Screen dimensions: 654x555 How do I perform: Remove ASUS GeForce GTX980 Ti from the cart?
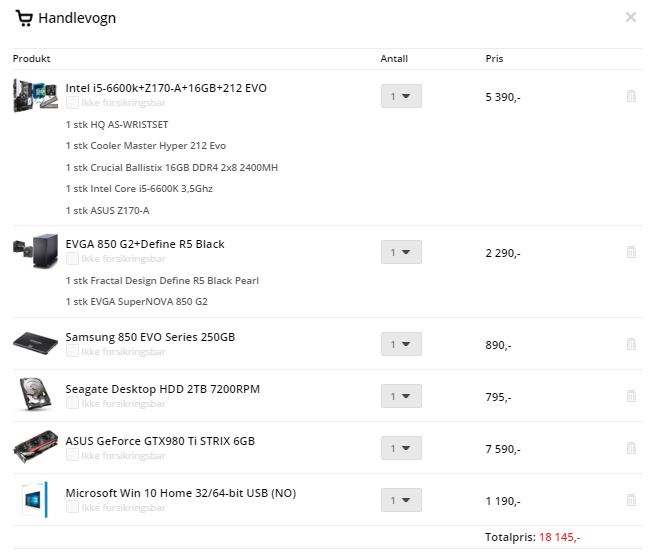coord(631,448)
